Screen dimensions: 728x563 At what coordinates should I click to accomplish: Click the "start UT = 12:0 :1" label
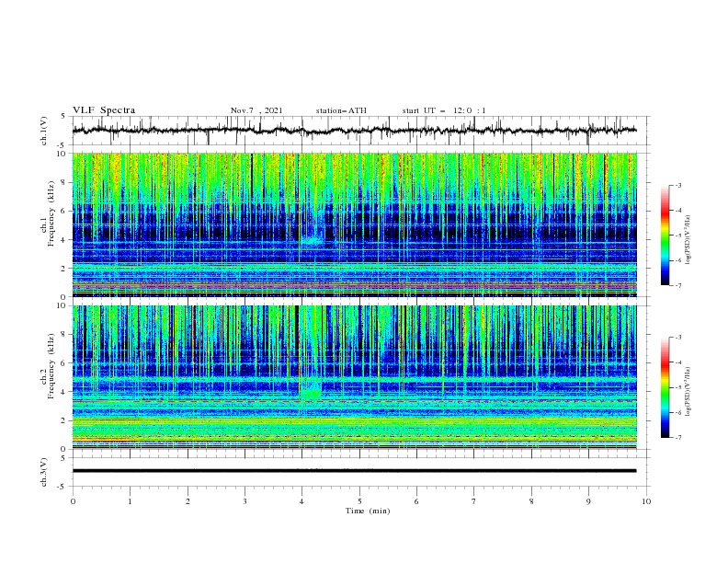[x=444, y=110]
